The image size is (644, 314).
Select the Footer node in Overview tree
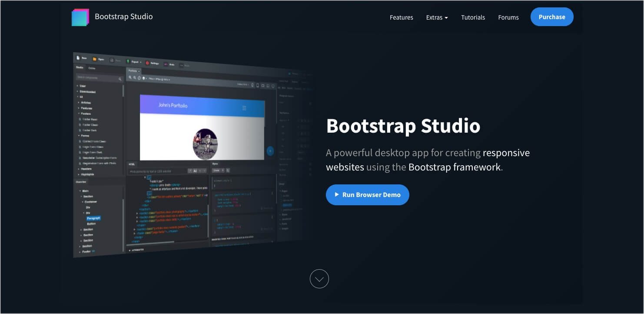(86, 251)
